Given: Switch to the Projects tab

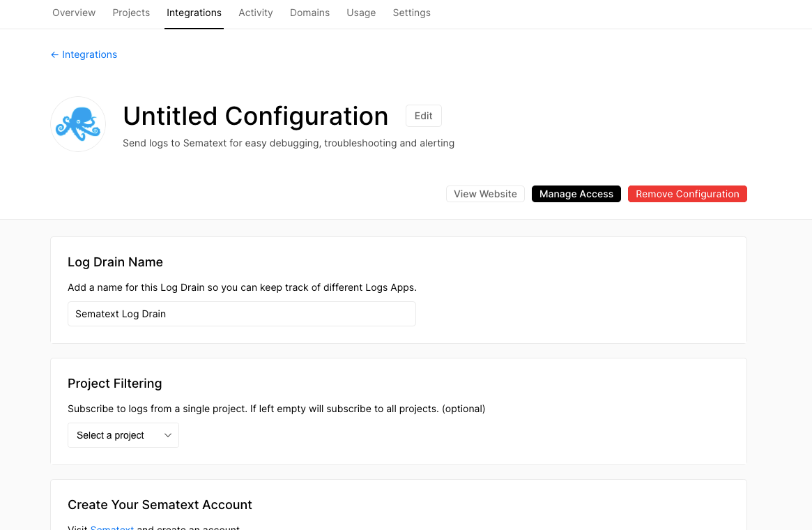Looking at the screenshot, I should [x=131, y=13].
